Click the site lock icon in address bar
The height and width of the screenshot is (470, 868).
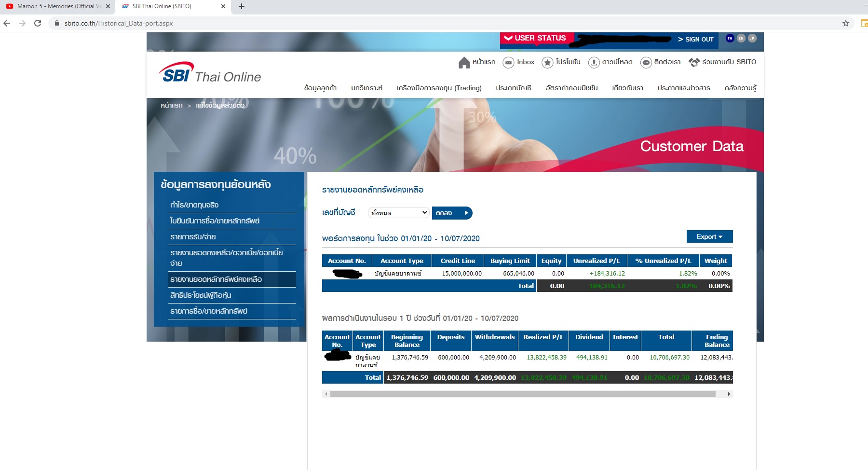[x=57, y=23]
